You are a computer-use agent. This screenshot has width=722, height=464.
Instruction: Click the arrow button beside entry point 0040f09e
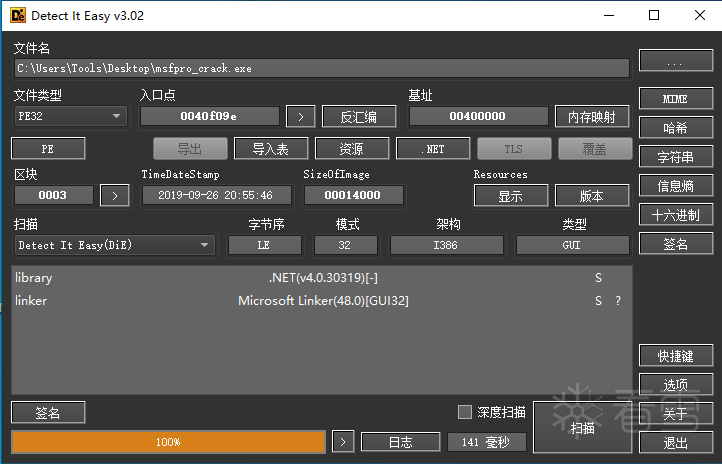tap(301, 116)
